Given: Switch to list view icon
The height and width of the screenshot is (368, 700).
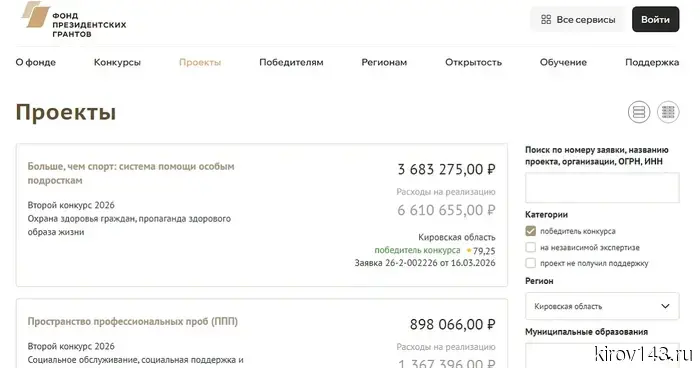Looking at the screenshot, I should [x=639, y=112].
